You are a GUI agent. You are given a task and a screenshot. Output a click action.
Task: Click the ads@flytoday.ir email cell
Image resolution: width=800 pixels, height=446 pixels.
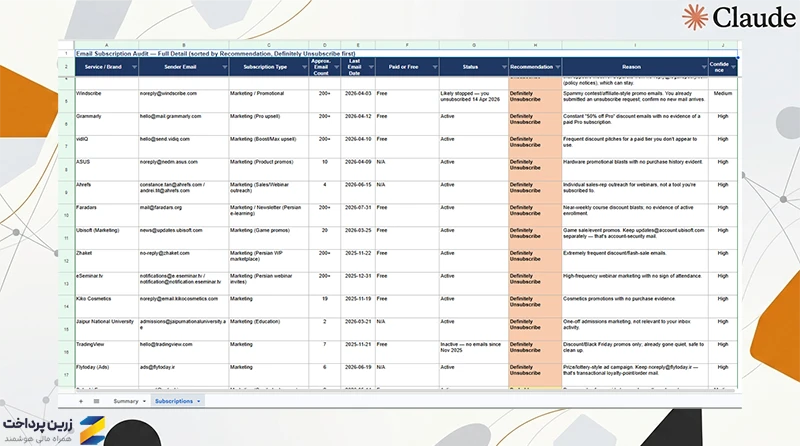pyautogui.click(x=184, y=375)
